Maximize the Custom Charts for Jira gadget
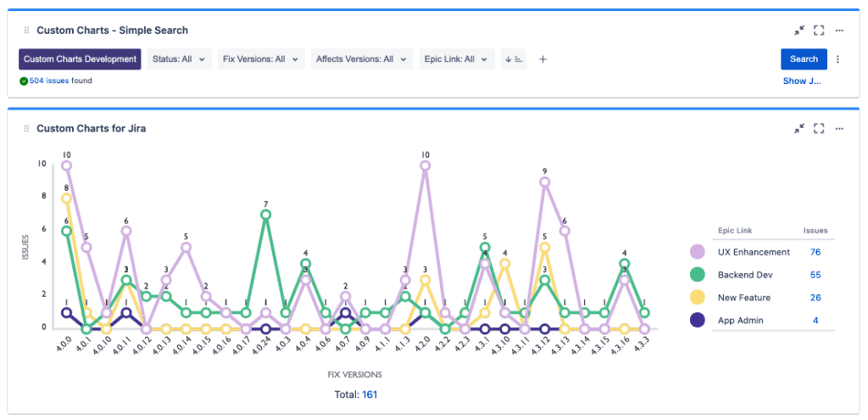This screenshot has width=868, height=420. tap(819, 129)
